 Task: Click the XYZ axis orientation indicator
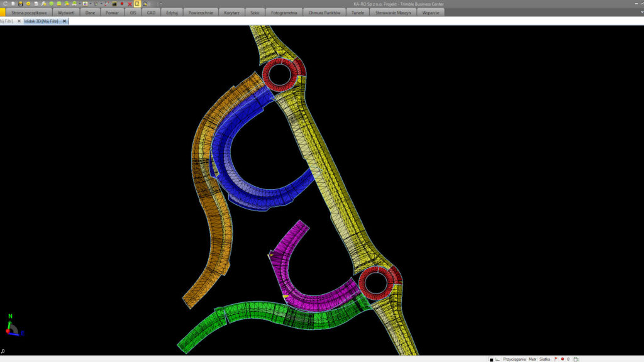(x=12, y=326)
